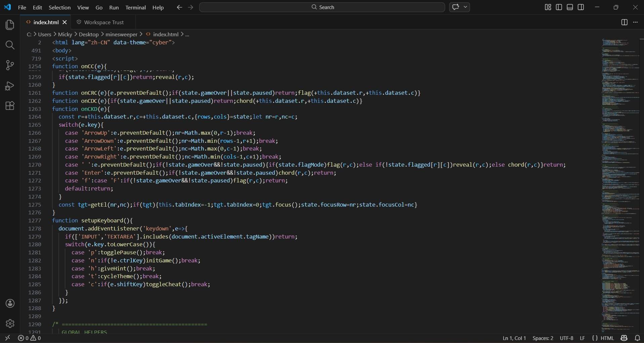Click the Search command center box
The image size is (644, 343).
pyautogui.click(x=322, y=7)
